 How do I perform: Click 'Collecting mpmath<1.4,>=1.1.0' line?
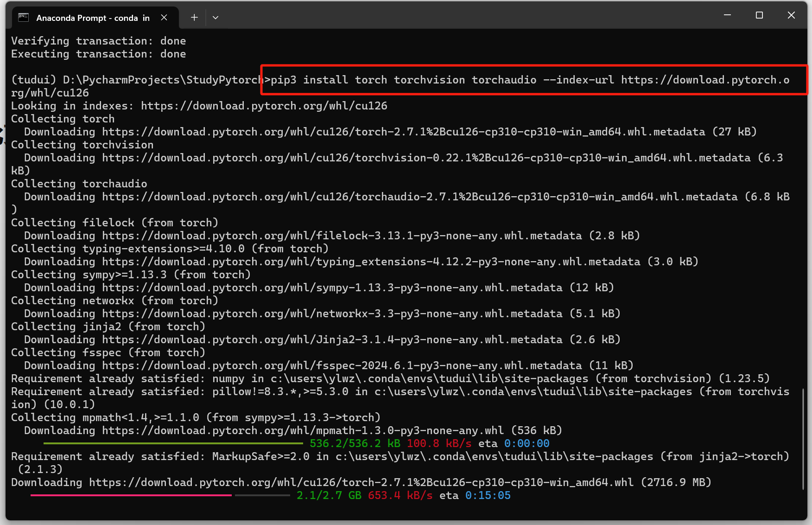(x=196, y=417)
